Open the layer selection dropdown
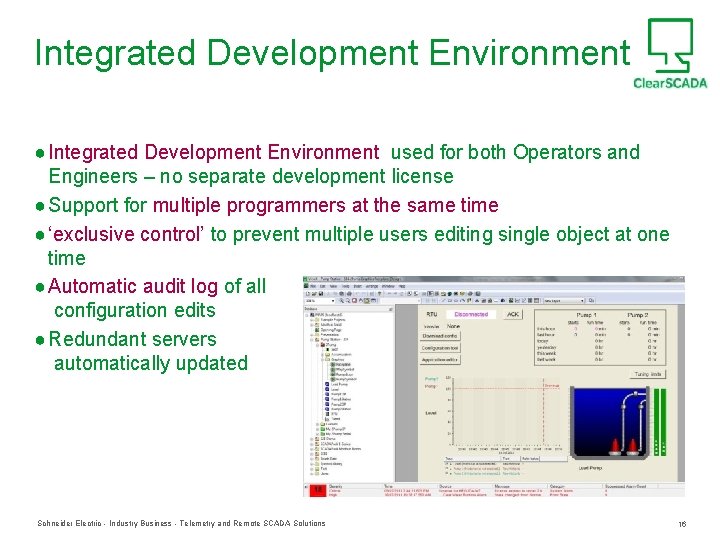The width and height of the screenshot is (720, 540). pos(582,300)
